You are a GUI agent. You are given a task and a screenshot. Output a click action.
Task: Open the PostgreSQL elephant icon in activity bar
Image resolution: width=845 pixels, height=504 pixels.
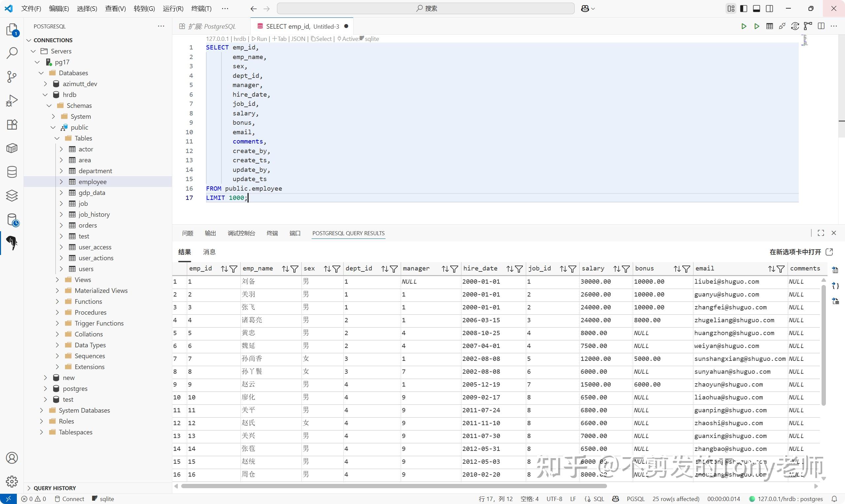pos(12,243)
